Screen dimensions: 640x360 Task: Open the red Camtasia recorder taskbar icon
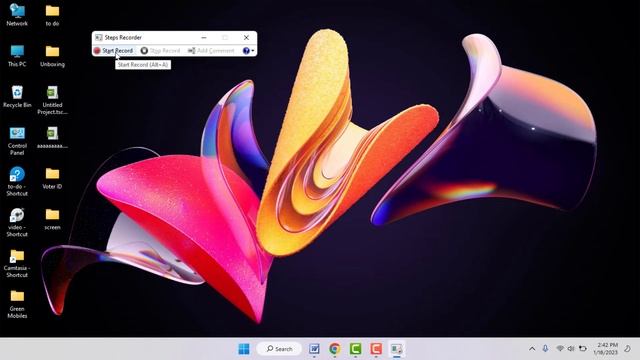[x=376, y=349]
